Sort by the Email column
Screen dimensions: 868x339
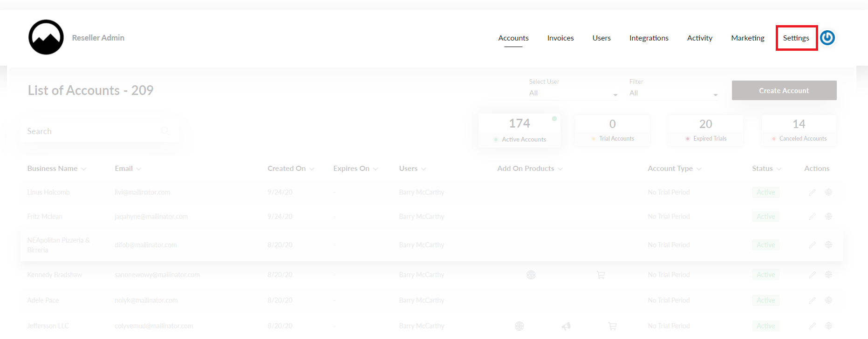pyautogui.click(x=128, y=169)
